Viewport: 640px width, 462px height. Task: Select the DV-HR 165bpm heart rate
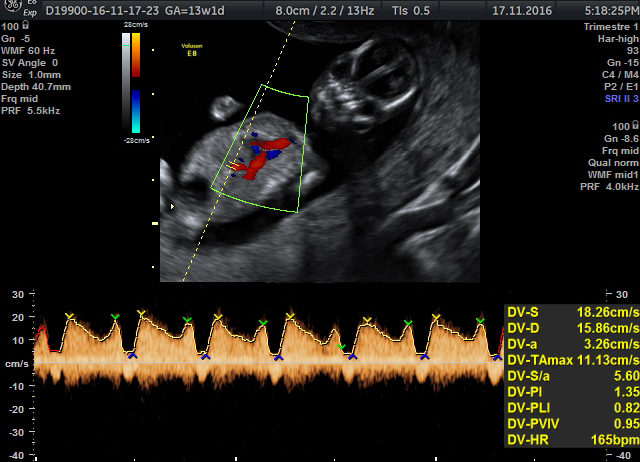(573, 440)
